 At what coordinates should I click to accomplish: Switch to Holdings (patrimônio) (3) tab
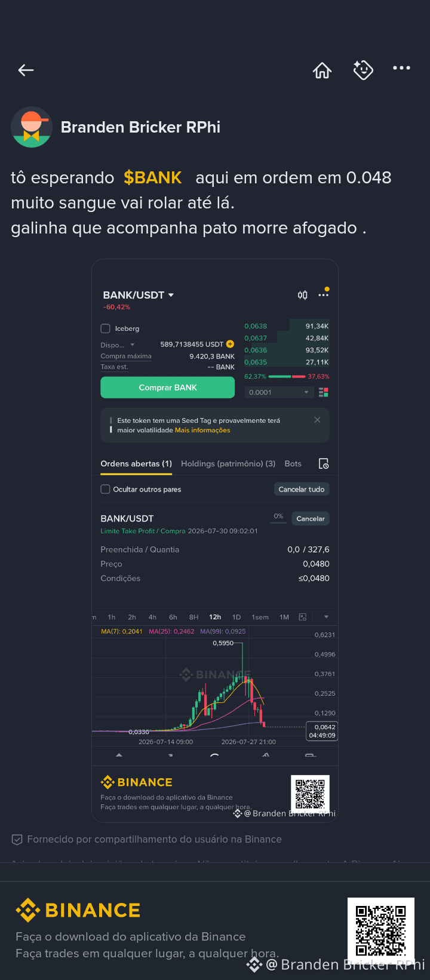click(228, 463)
